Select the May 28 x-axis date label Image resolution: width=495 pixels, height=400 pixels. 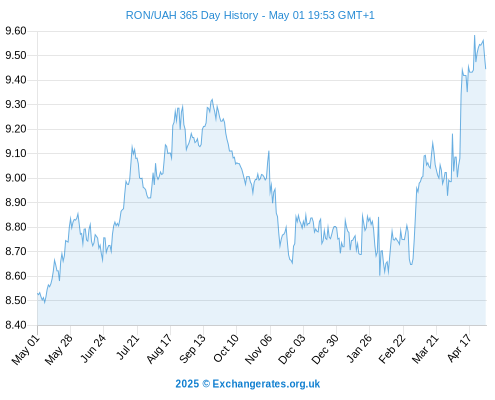tap(59, 350)
